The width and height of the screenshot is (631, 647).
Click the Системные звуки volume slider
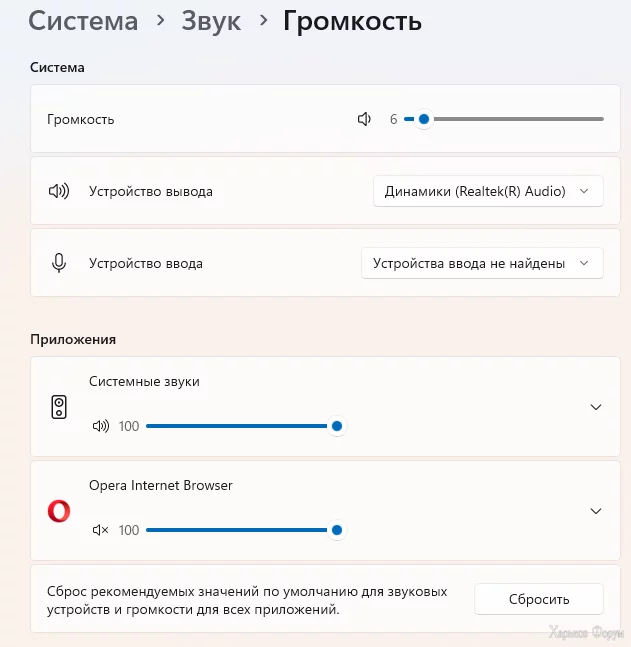tap(240, 426)
